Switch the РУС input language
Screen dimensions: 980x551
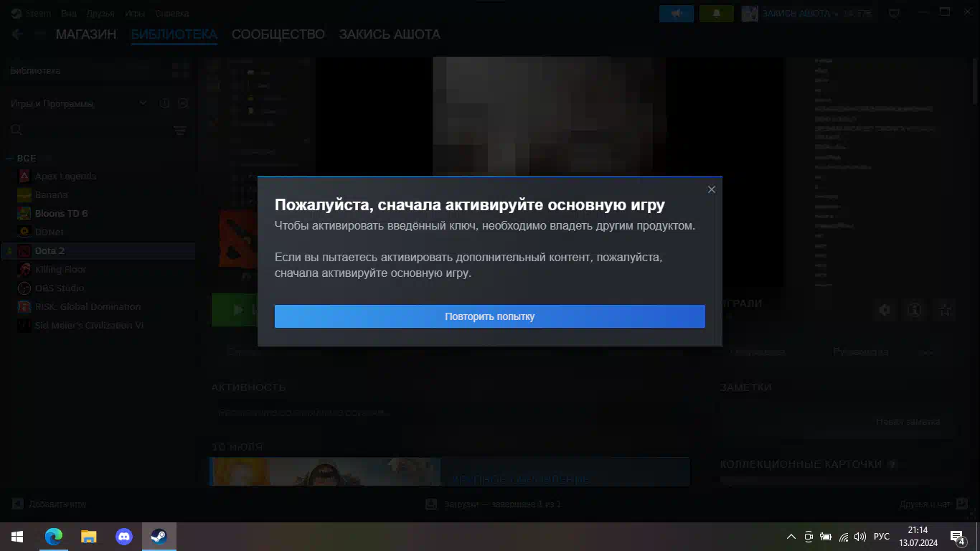882,537
